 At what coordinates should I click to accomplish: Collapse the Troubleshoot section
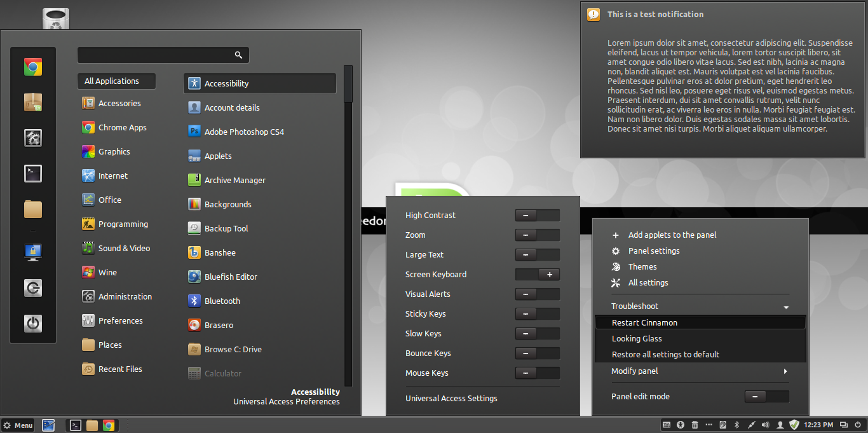786,306
